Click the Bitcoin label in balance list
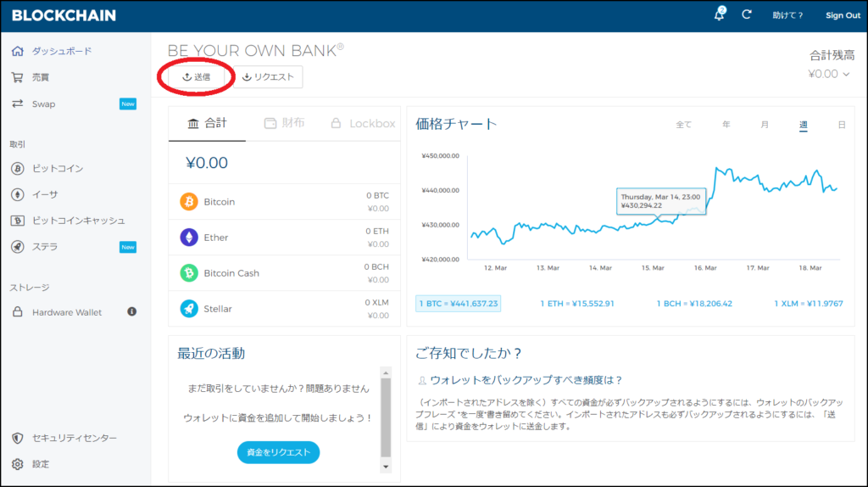The height and width of the screenshot is (487, 868). [x=220, y=202]
